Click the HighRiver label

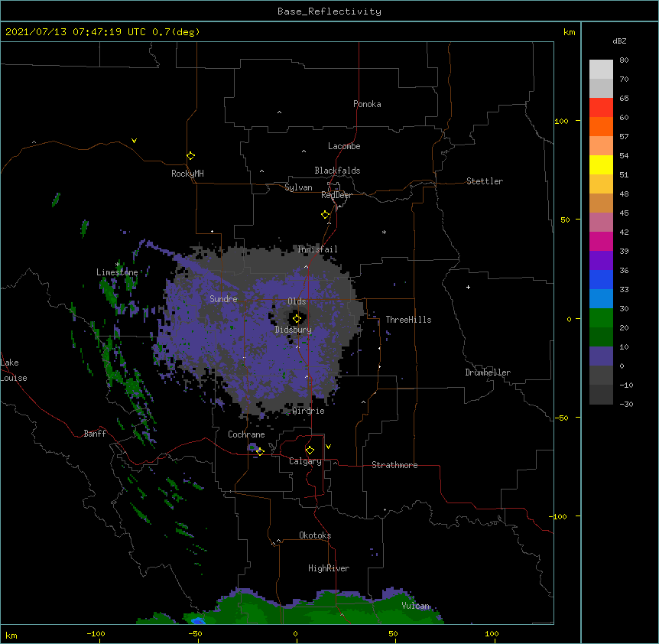click(328, 568)
